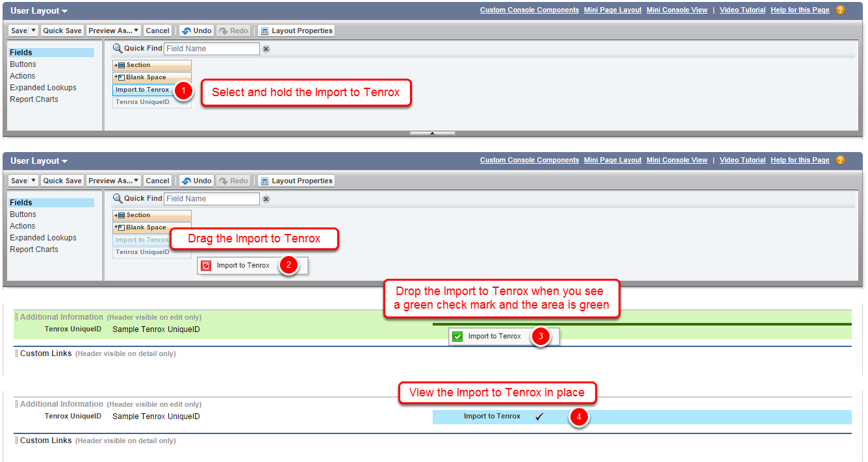Open Mini Console View link, upper header
The image size is (868, 462).
(x=677, y=10)
